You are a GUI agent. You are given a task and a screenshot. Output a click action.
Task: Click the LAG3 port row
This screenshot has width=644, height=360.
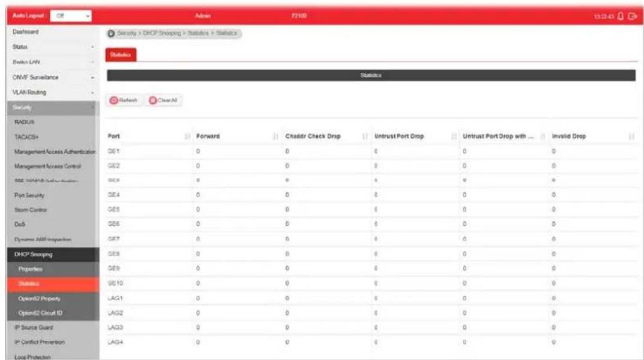click(372, 328)
